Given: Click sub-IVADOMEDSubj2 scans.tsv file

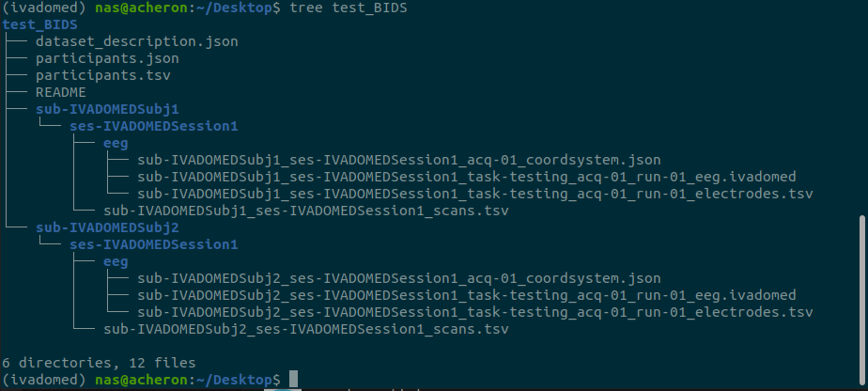Looking at the screenshot, I should coord(306,330).
